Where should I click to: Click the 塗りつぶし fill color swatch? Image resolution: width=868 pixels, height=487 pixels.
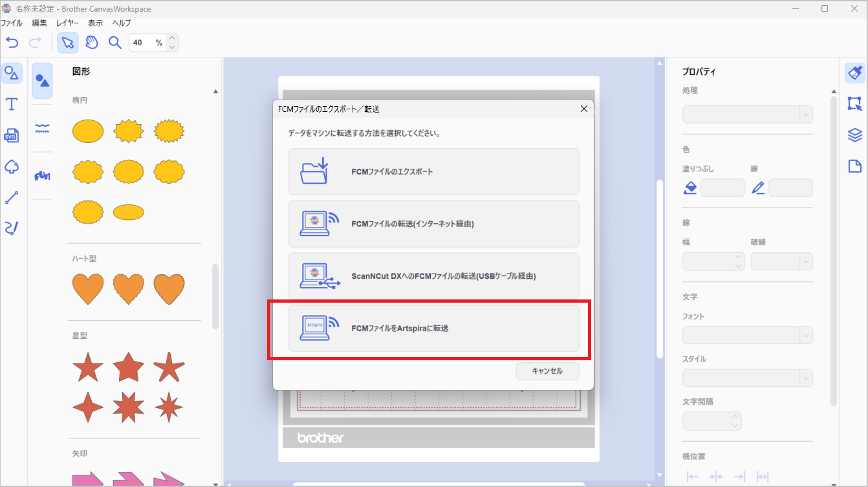pyautogui.click(x=722, y=188)
